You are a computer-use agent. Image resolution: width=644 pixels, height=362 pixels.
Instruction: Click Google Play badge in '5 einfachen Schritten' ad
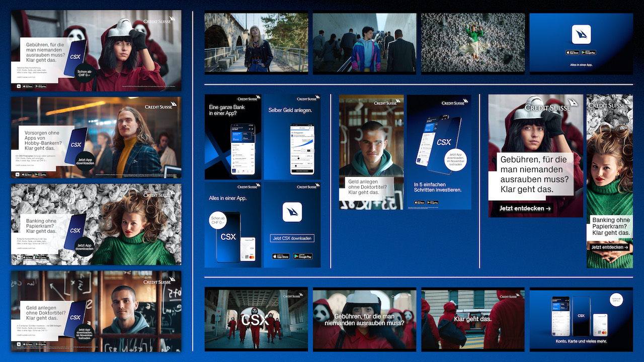pos(433,202)
